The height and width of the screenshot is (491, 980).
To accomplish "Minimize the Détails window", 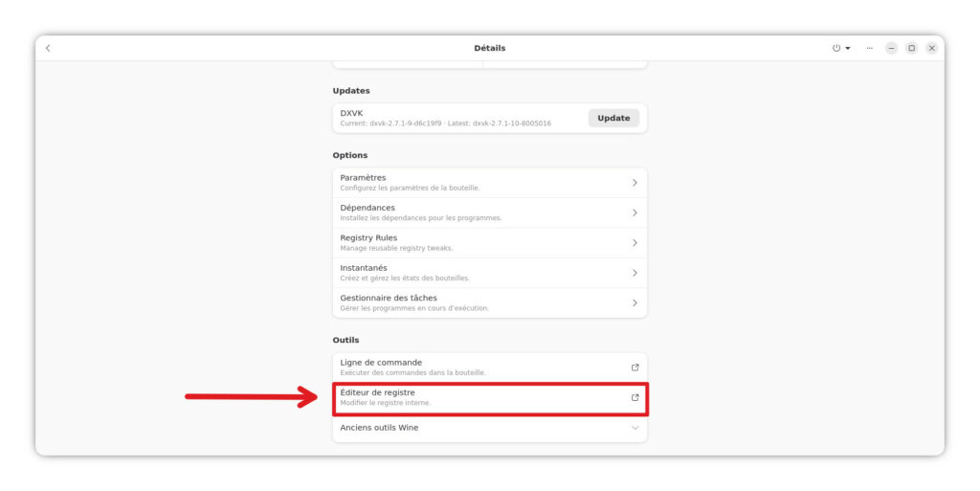I will [892, 48].
